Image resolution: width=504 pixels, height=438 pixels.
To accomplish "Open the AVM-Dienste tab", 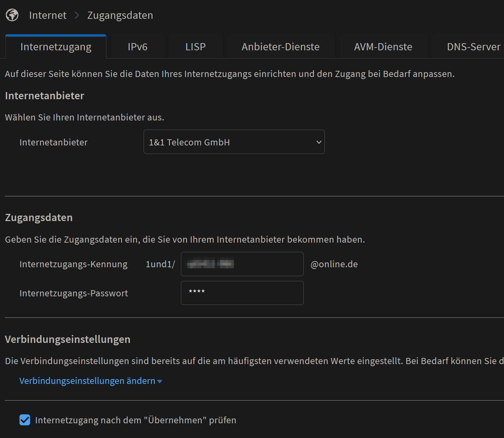I will [x=383, y=47].
